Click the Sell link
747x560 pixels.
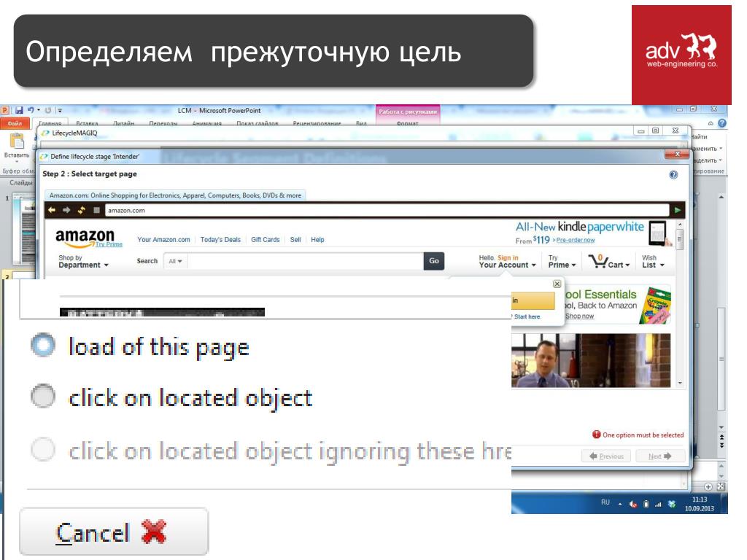tap(295, 239)
